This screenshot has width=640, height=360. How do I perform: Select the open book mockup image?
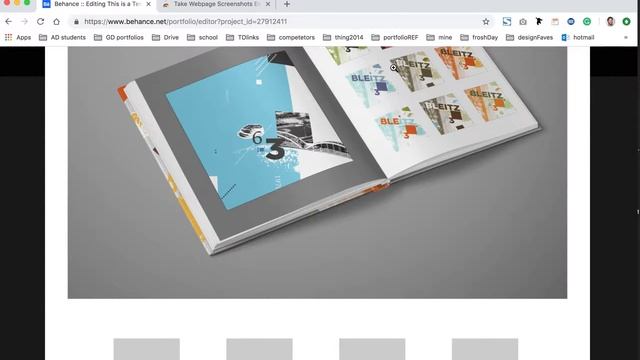coord(317,172)
